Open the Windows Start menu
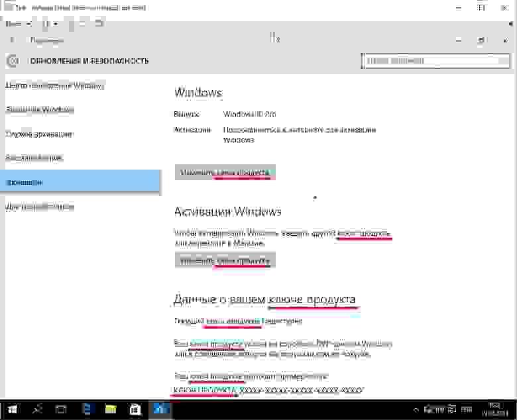Screen dimensions: 517x420 tap(12, 409)
